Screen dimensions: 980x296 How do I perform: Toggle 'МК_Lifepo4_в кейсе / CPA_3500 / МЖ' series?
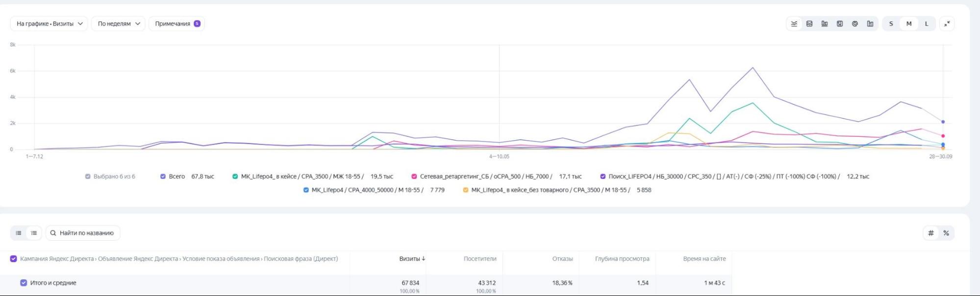[235, 176]
